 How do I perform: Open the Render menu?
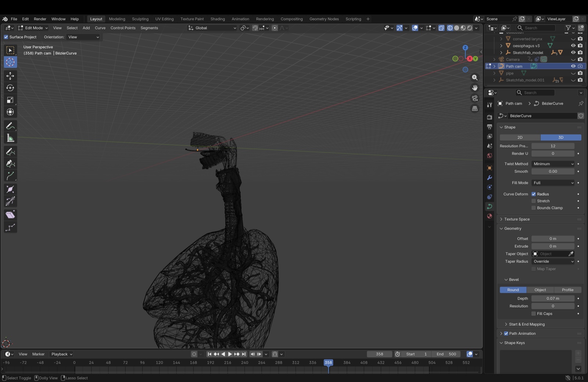click(40, 19)
